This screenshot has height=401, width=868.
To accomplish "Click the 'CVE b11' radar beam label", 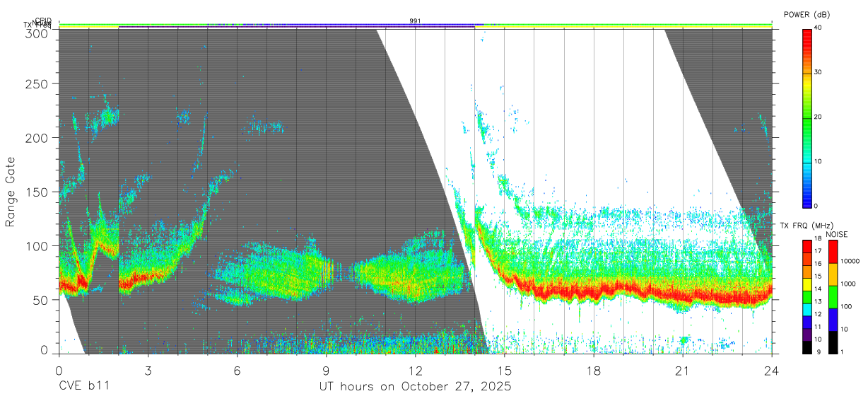I will (x=83, y=386).
